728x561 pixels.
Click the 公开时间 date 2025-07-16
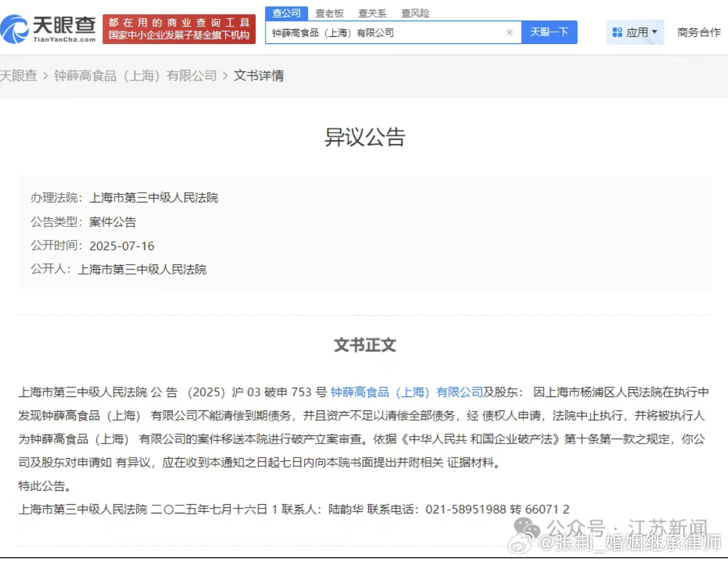pyautogui.click(x=122, y=246)
